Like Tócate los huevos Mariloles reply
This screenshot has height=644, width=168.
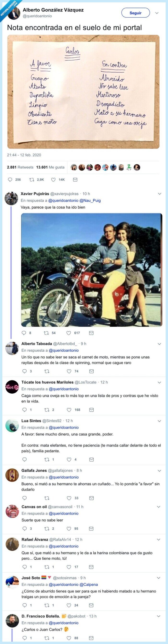69,410
